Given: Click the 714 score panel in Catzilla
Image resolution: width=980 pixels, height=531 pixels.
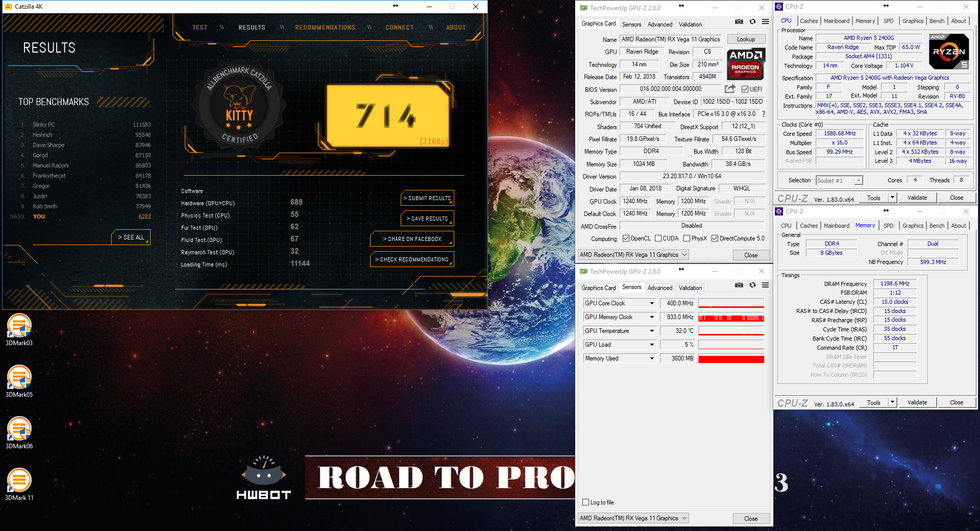Looking at the screenshot, I should [388, 116].
